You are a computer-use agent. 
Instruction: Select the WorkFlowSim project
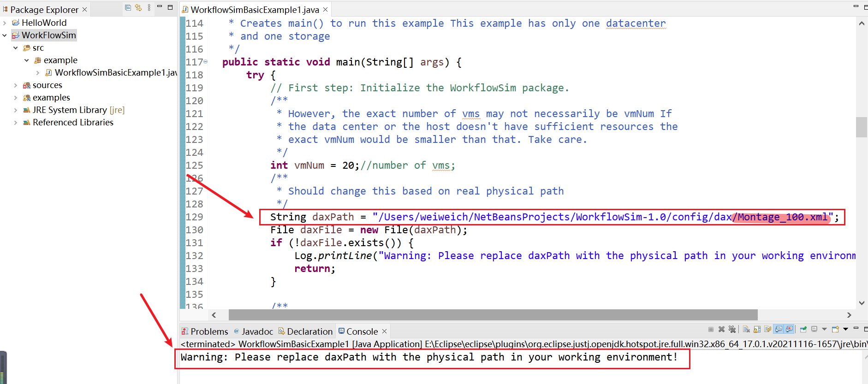[x=48, y=35]
